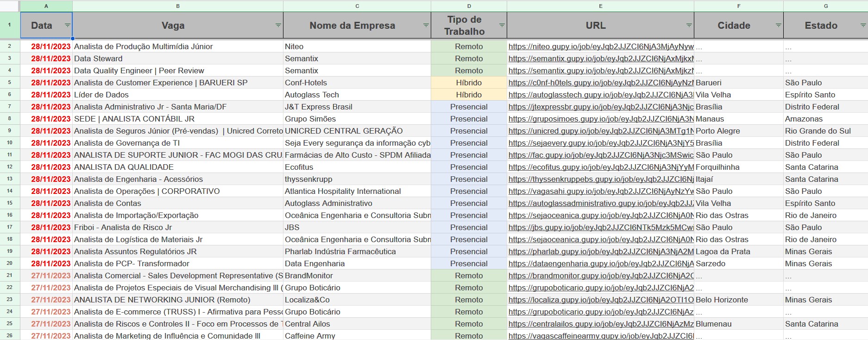Open the gruposimoes.gupy.io job link

[601, 119]
